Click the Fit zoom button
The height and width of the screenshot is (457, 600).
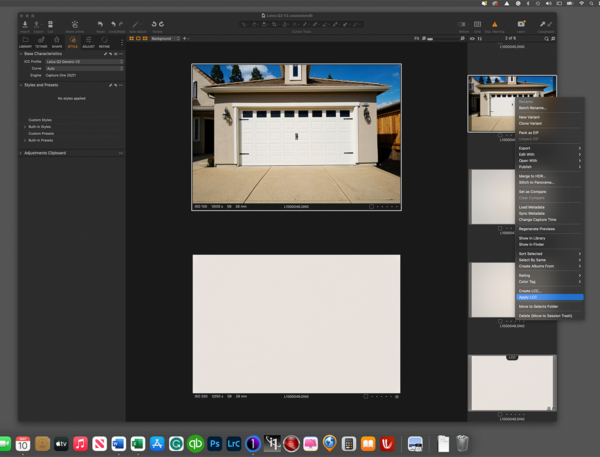click(416, 38)
